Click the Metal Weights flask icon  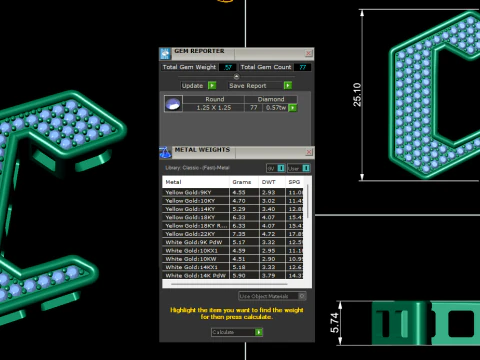click(165, 152)
